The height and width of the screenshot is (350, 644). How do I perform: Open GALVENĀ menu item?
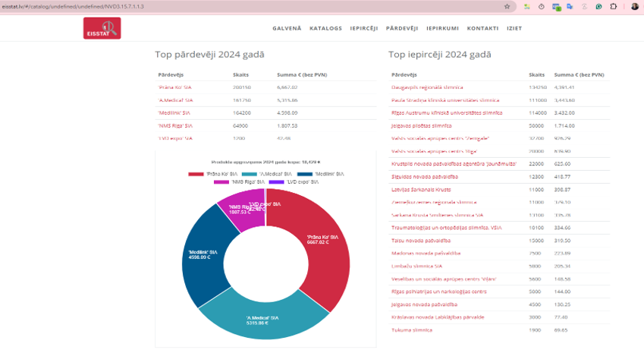(x=287, y=28)
